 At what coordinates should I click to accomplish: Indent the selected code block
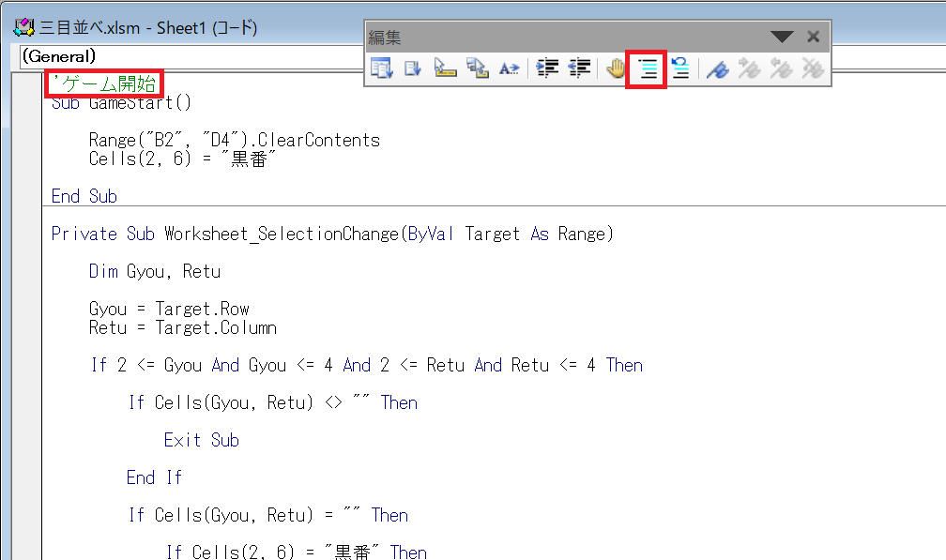(548, 68)
